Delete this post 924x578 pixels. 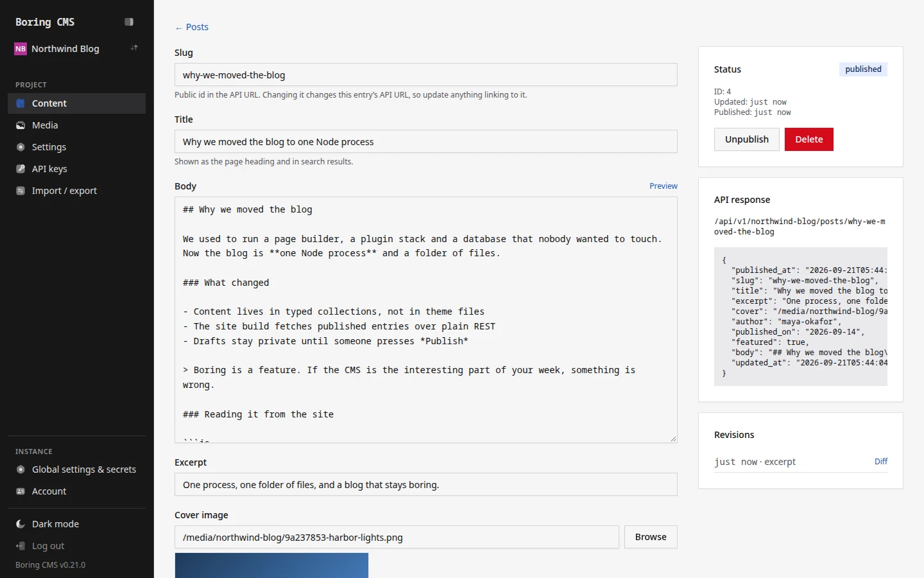pos(809,139)
